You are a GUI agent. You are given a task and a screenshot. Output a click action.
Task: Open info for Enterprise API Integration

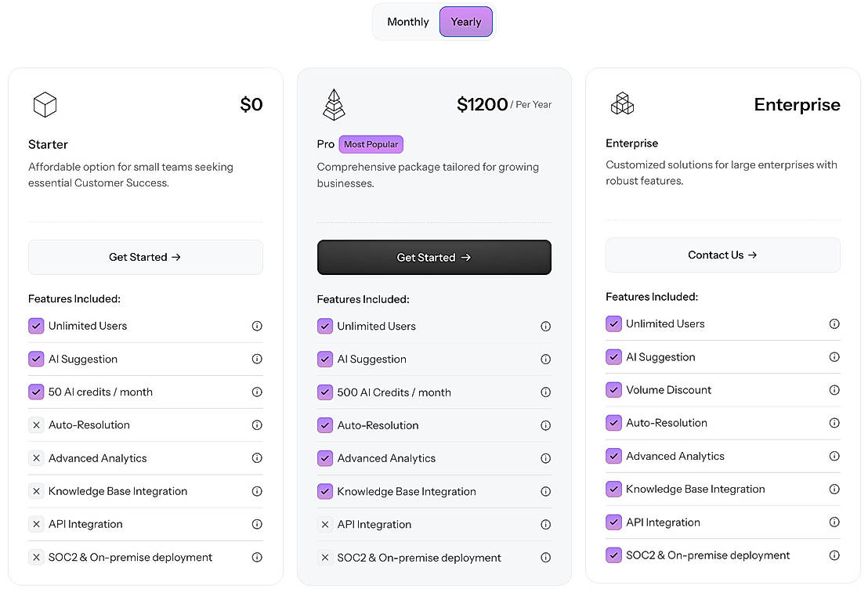click(x=835, y=522)
